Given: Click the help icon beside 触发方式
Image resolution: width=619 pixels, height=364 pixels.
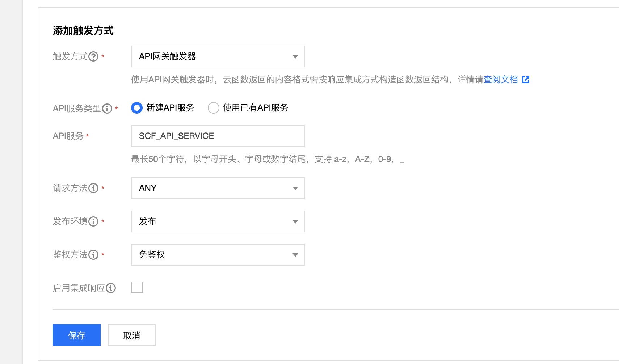Looking at the screenshot, I should tap(94, 56).
